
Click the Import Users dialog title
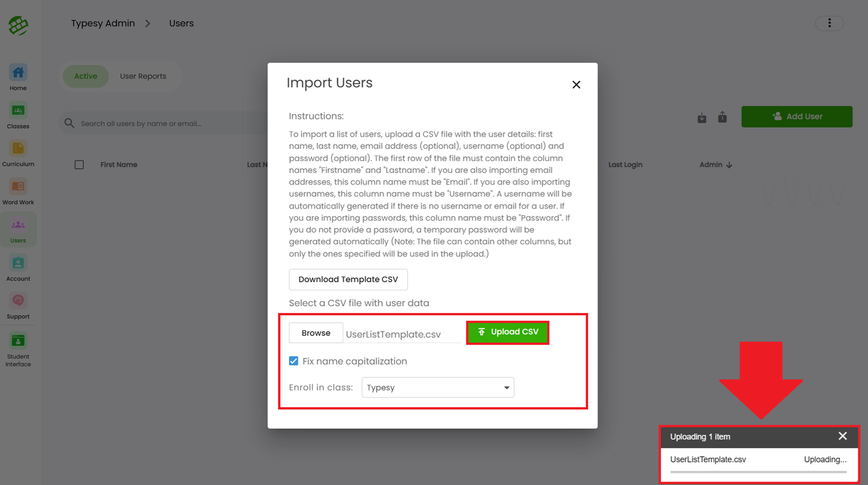click(330, 83)
